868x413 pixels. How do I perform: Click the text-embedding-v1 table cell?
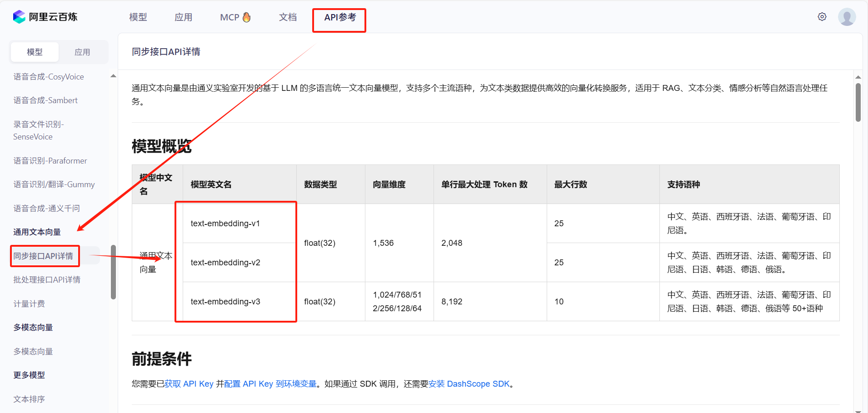tap(240, 224)
